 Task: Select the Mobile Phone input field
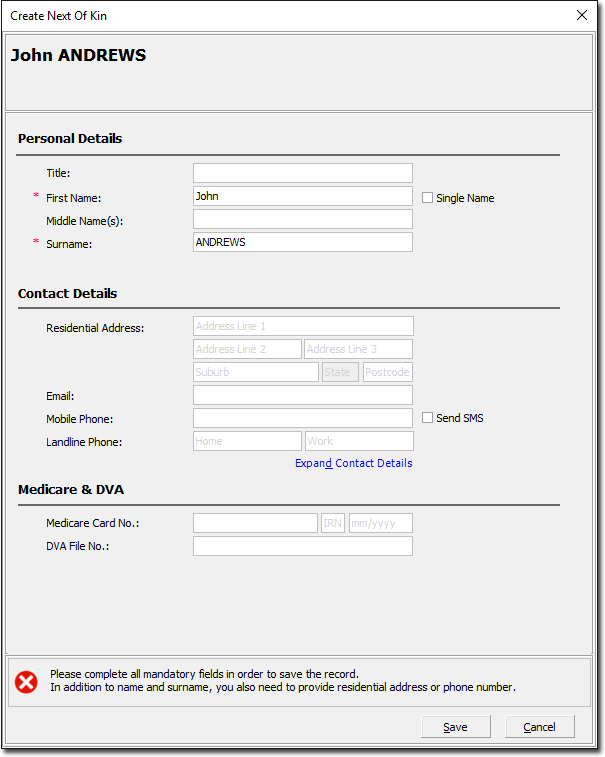pyautogui.click(x=302, y=418)
